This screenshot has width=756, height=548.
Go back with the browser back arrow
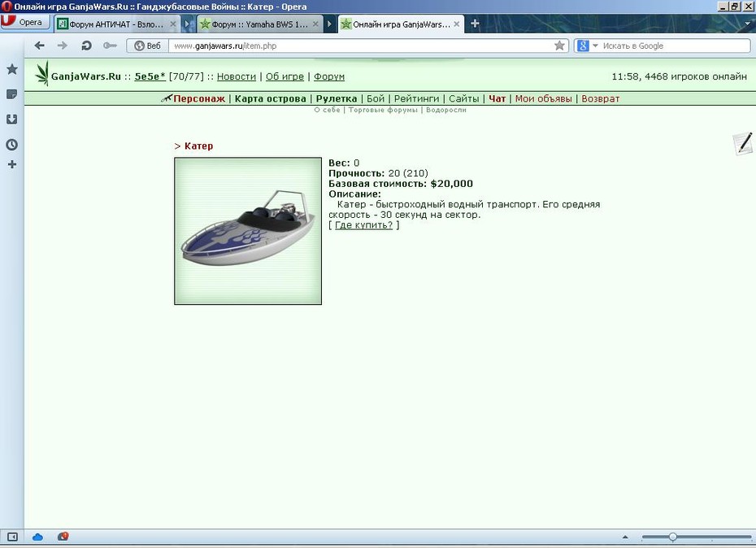(x=40, y=46)
